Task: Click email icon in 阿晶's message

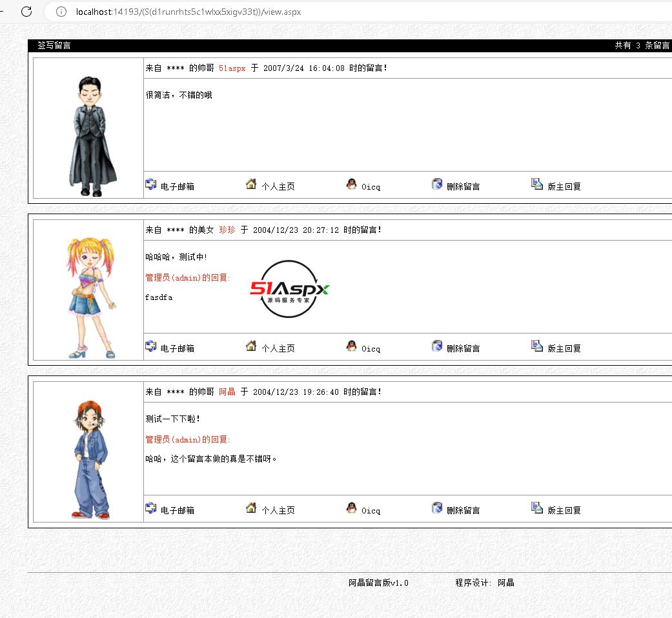Action: 151,508
